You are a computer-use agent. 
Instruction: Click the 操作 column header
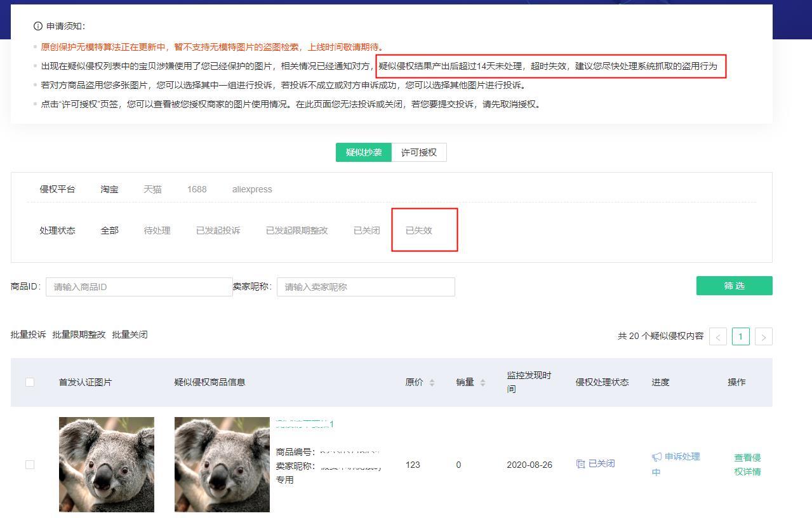(x=736, y=382)
